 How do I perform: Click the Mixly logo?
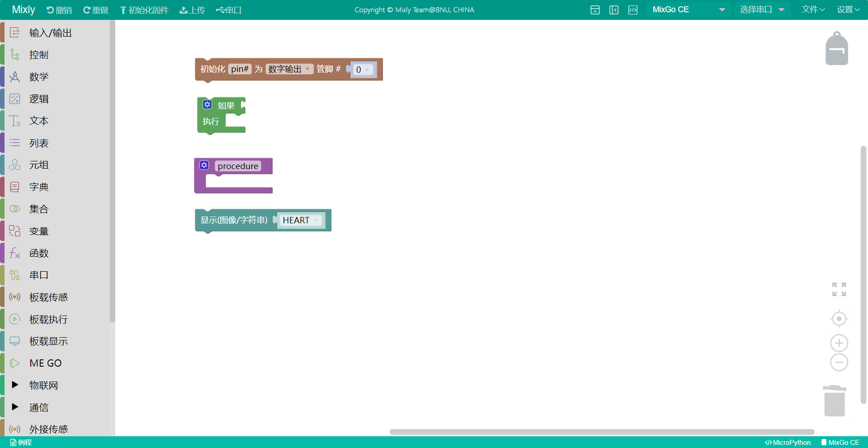pos(24,9)
